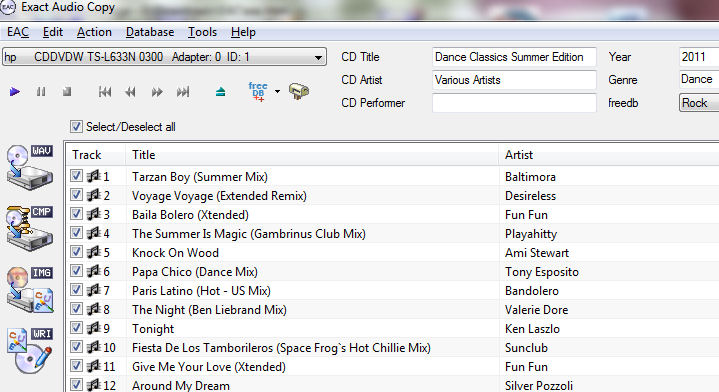
Task: Jump to previous track icon
Action: pos(105,92)
